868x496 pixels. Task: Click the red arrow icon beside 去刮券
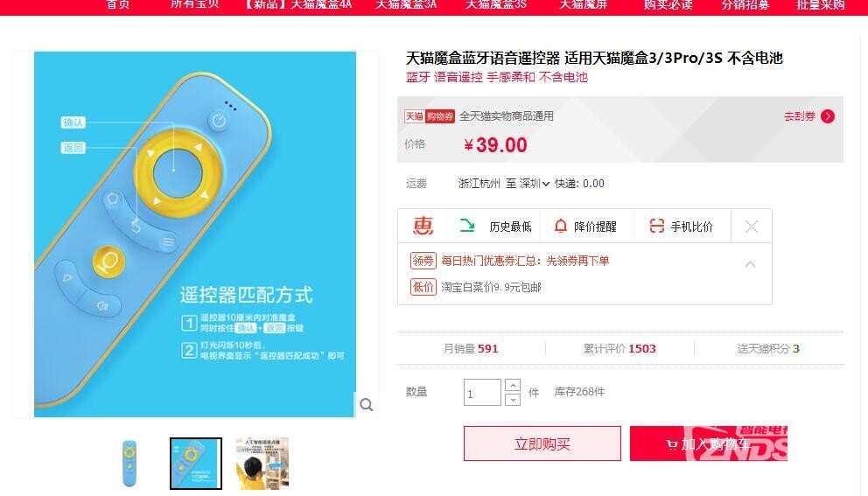click(x=828, y=116)
